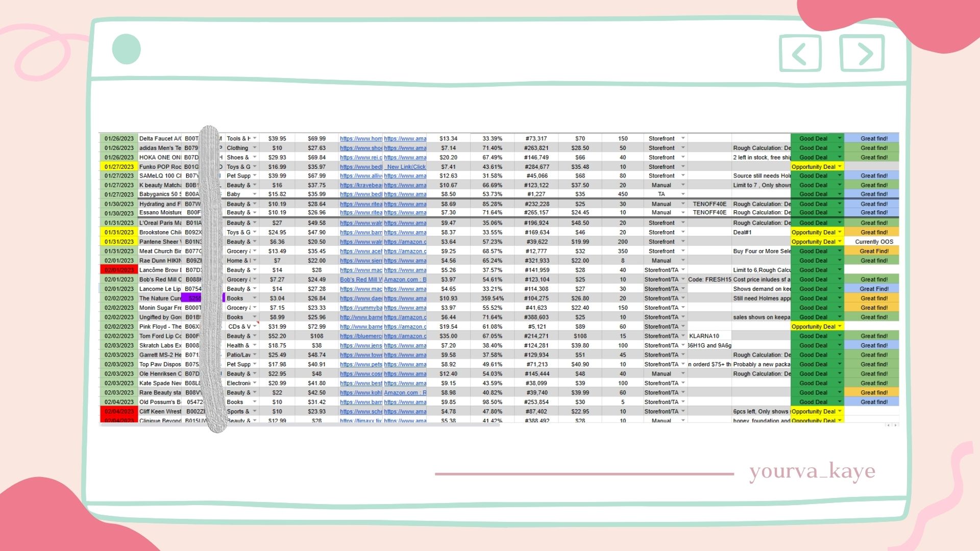Select the "Garrett MS-2 He" product cell
Screen dimensions: 980x551
160,355
